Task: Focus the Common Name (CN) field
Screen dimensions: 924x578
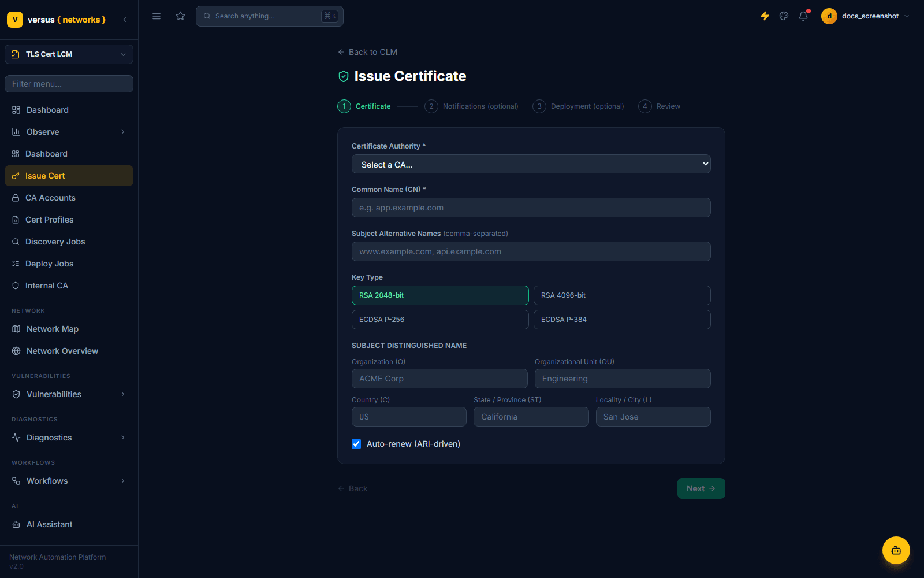Action: 531,208
